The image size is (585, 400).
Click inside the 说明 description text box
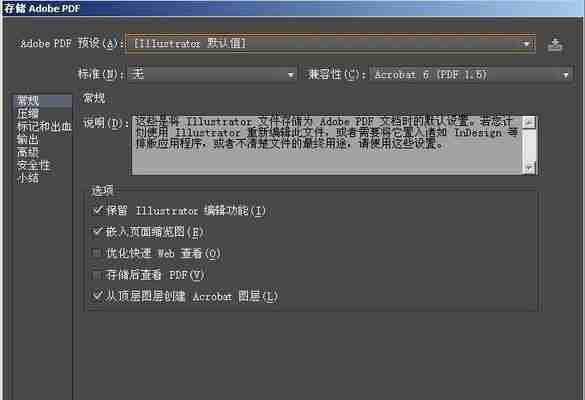point(326,145)
